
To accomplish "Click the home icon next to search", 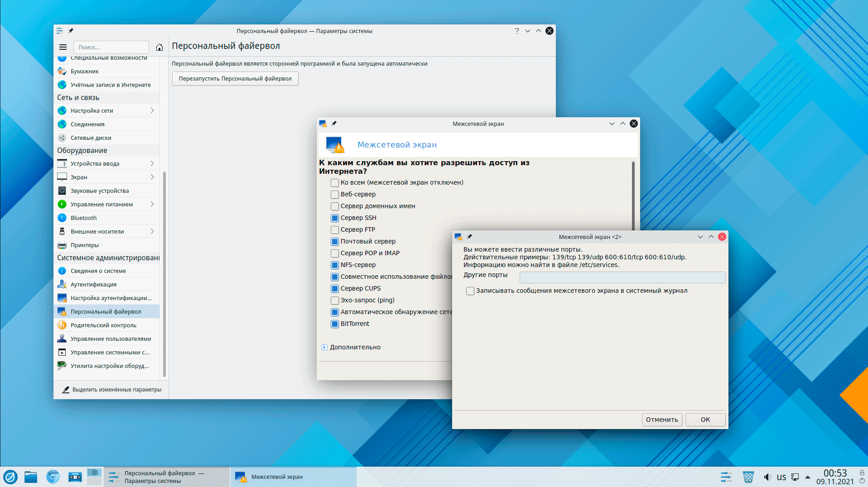I will (x=159, y=47).
